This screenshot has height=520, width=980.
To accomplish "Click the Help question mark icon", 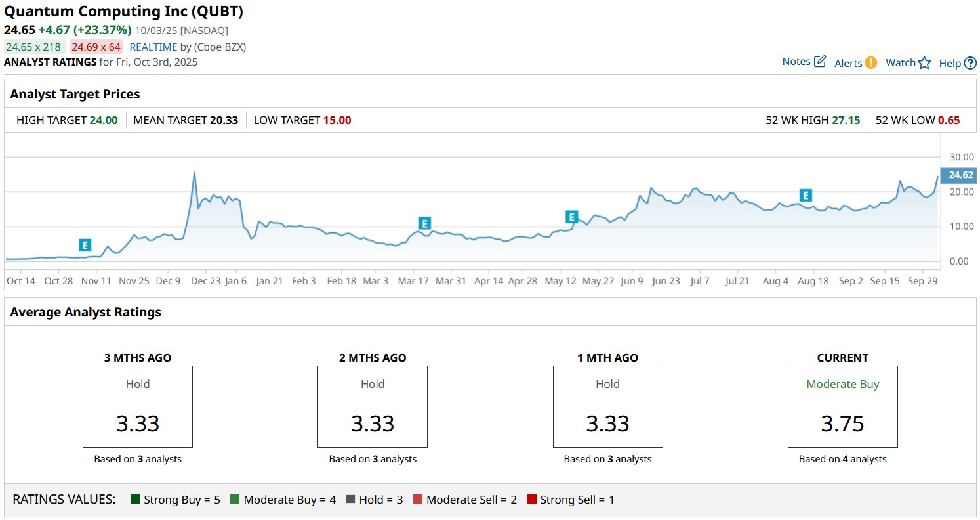I will pyautogui.click(x=970, y=63).
